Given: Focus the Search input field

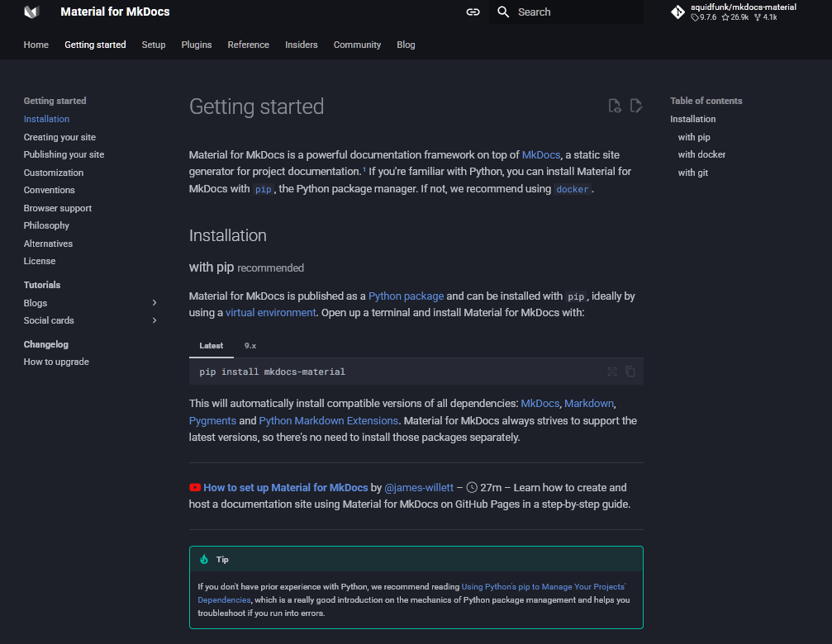Looking at the screenshot, I should point(566,12).
